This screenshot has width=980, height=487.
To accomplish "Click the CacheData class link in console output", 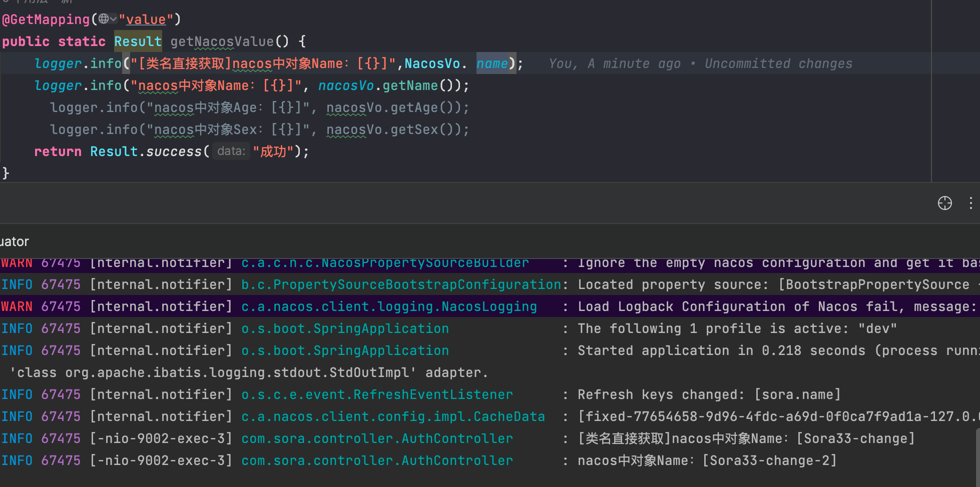I will point(393,416).
